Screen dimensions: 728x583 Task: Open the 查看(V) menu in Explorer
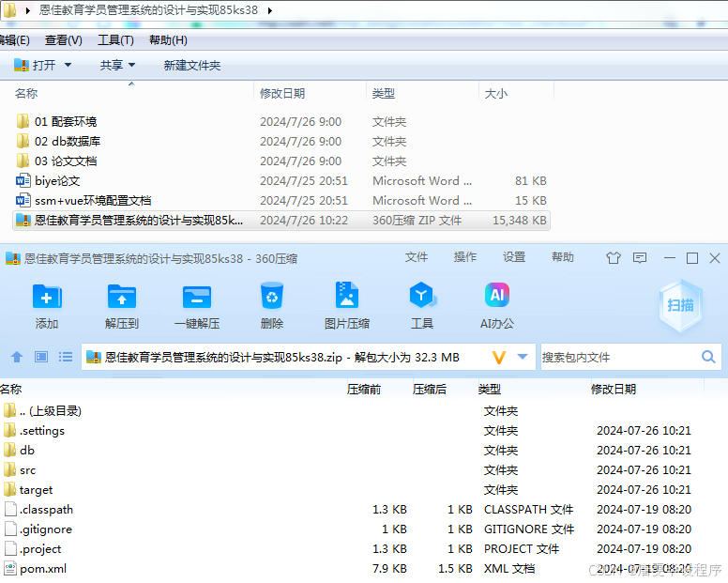pos(64,40)
